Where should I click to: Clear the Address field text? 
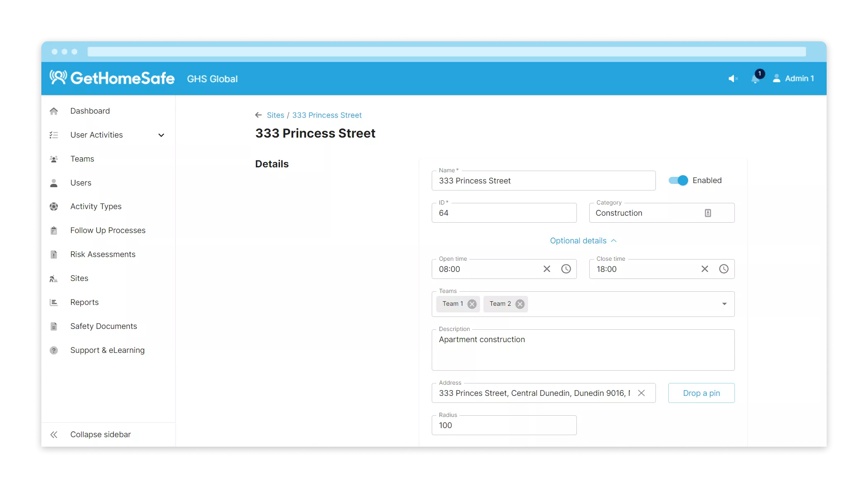pyautogui.click(x=641, y=393)
